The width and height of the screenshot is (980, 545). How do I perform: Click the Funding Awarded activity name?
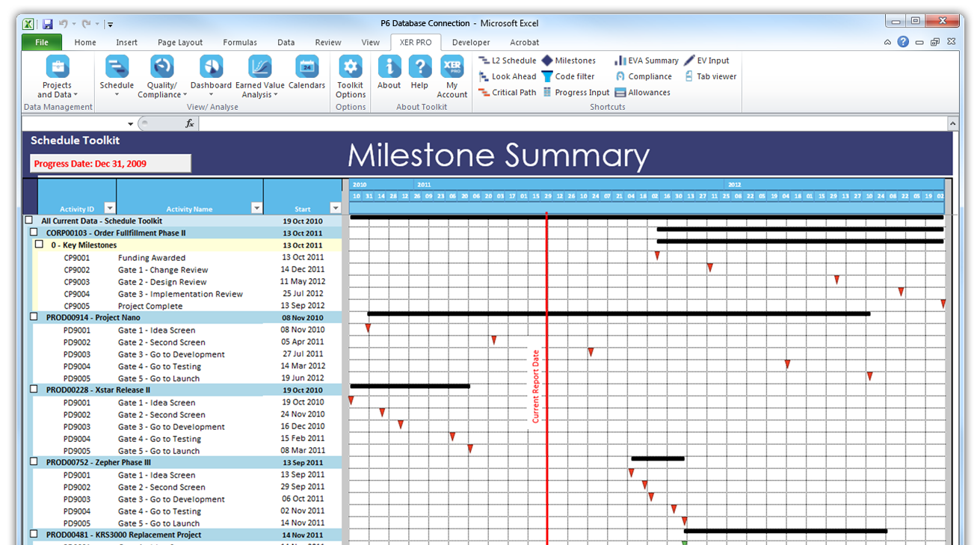152,258
